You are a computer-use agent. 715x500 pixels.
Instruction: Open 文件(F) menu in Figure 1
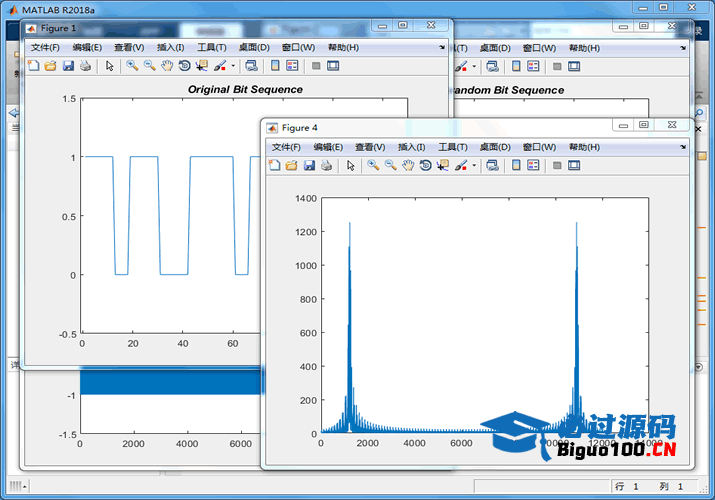45,47
